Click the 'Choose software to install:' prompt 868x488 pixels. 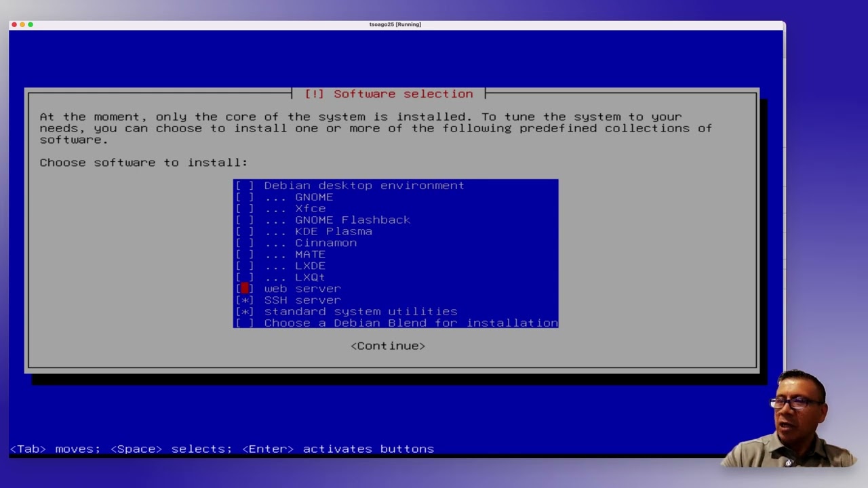(144, 163)
